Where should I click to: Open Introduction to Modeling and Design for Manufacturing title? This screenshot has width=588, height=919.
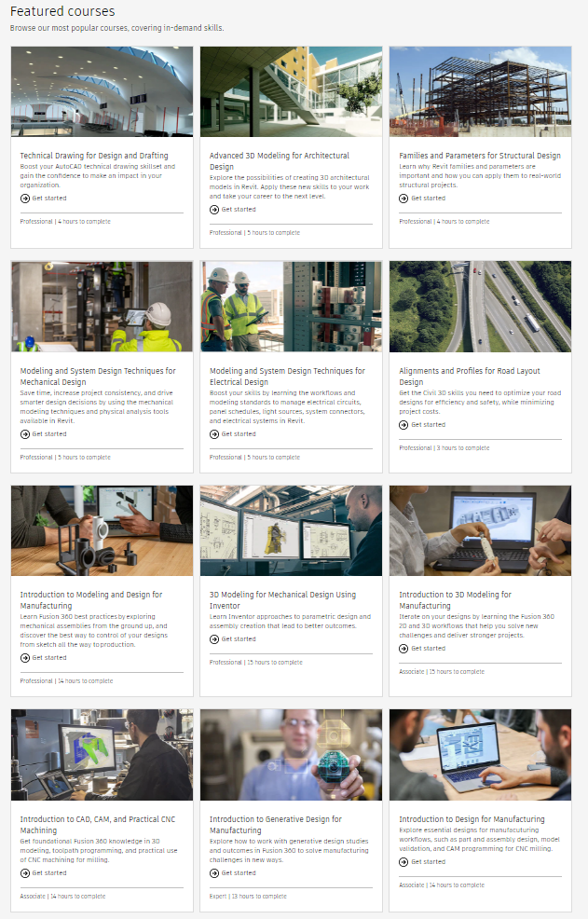[x=91, y=600]
